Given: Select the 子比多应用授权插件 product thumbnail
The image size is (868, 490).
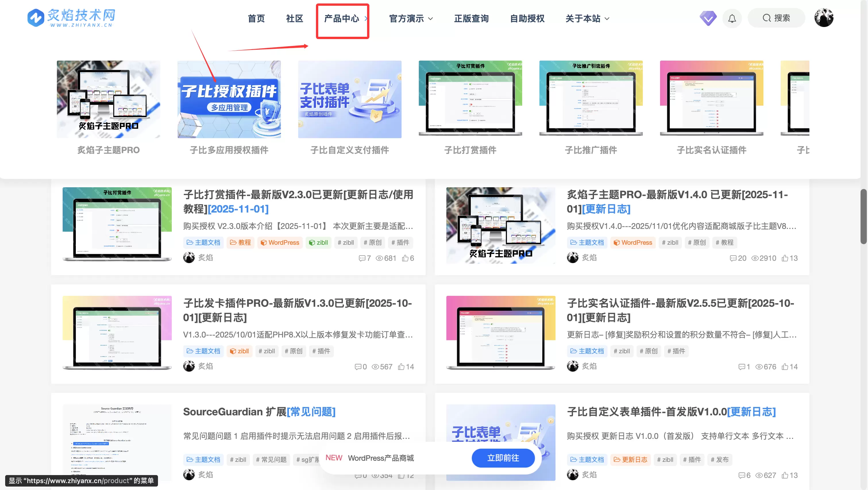Looking at the screenshot, I should coord(229,99).
